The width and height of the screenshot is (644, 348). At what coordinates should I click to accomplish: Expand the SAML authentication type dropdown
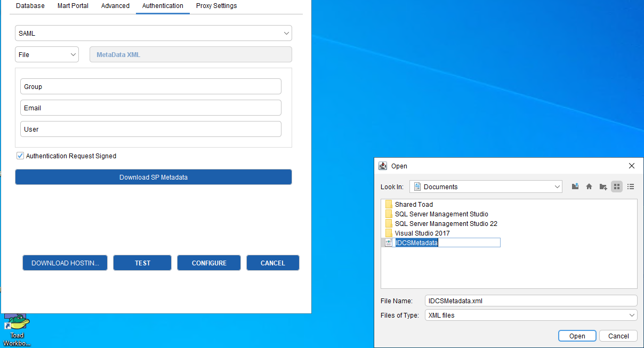click(x=153, y=33)
